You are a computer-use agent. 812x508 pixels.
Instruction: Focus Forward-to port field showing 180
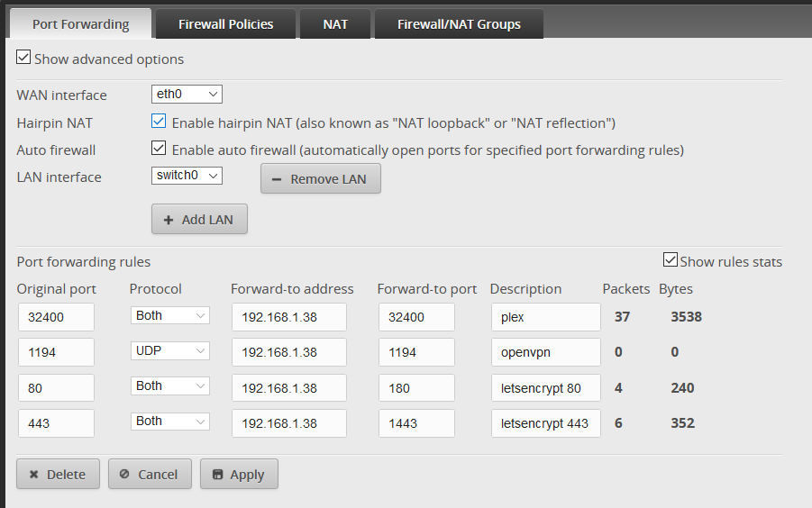pyautogui.click(x=416, y=388)
